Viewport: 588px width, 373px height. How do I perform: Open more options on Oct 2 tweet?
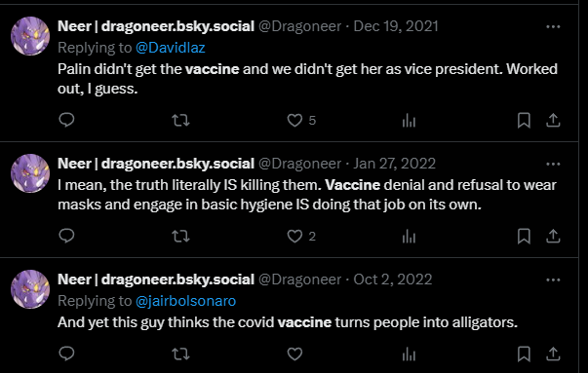tap(553, 280)
